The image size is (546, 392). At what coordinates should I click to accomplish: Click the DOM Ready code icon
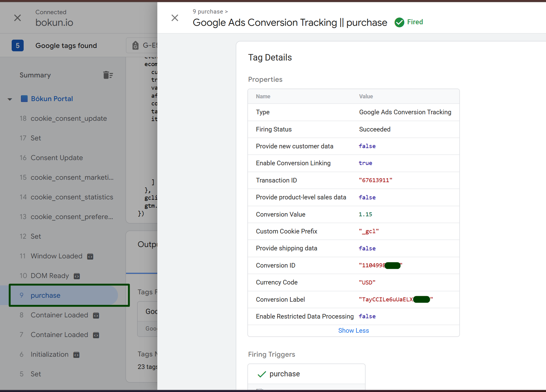[x=77, y=276]
